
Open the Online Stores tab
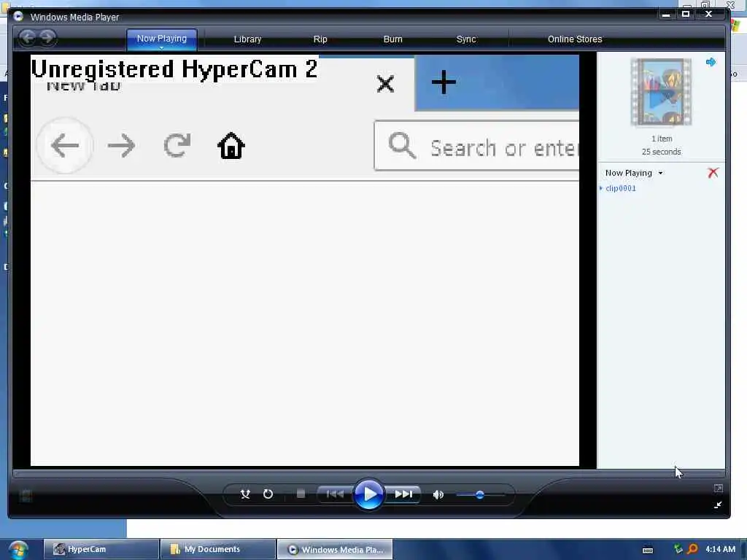(x=575, y=39)
